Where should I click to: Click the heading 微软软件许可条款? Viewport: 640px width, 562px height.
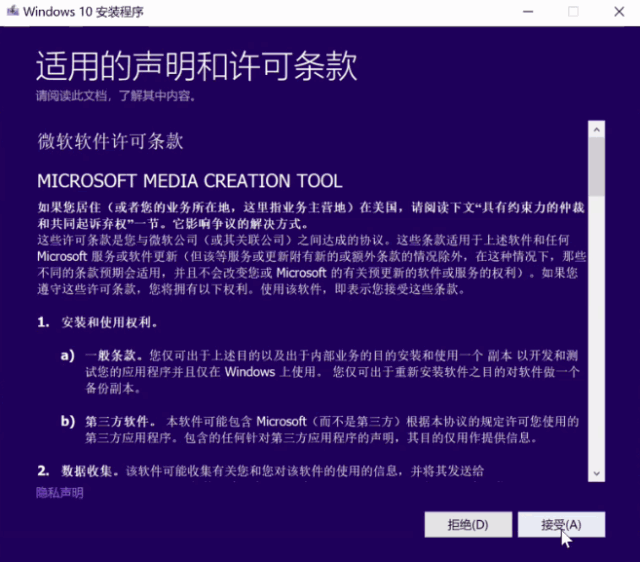[110, 141]
